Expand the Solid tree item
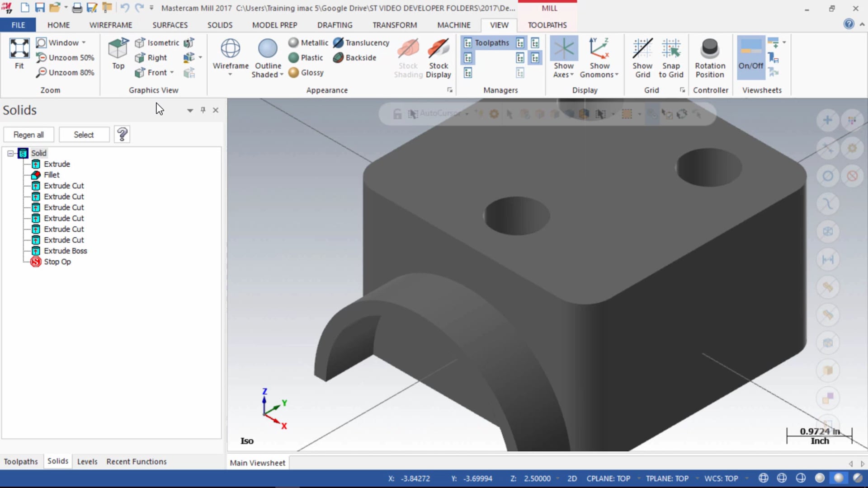This screenshot has height=488, width=868. point(10,153)
